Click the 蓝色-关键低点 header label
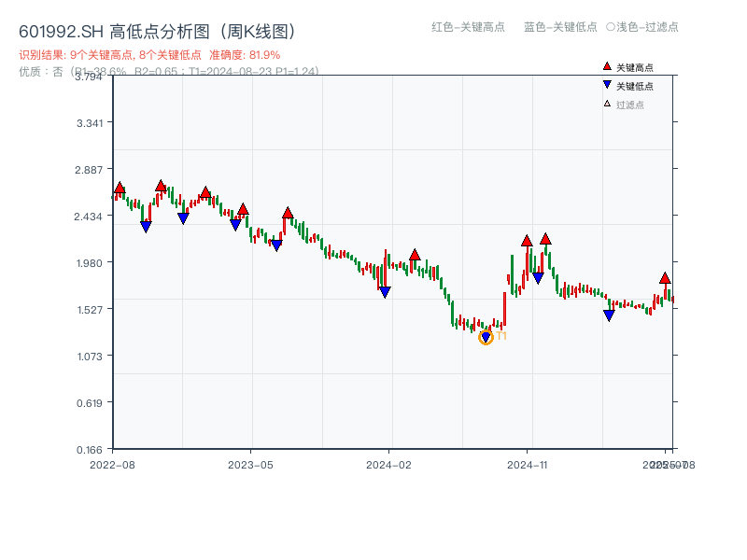 [560, 27]
